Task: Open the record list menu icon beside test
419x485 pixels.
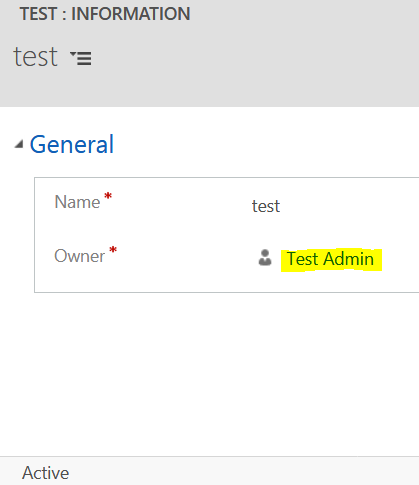Action: point(81,58)
